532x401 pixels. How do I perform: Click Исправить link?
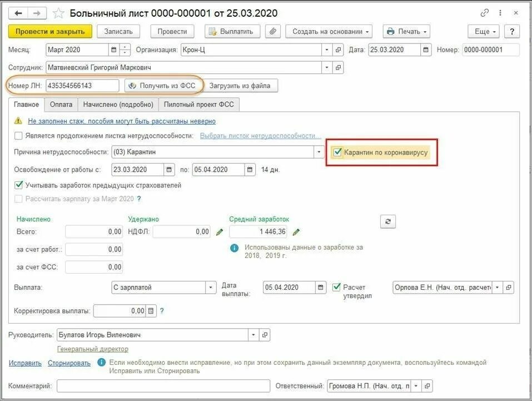pyautogui.click(x=25, y=363)
